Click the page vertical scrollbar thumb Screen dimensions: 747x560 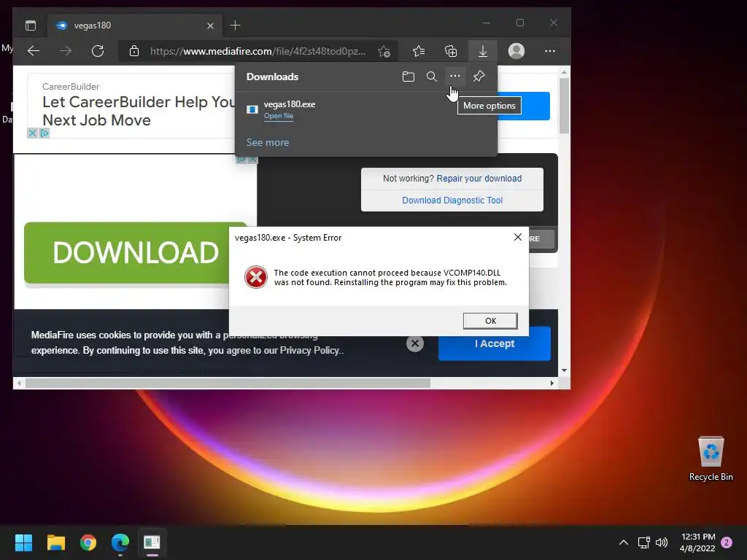coord(564,106)
